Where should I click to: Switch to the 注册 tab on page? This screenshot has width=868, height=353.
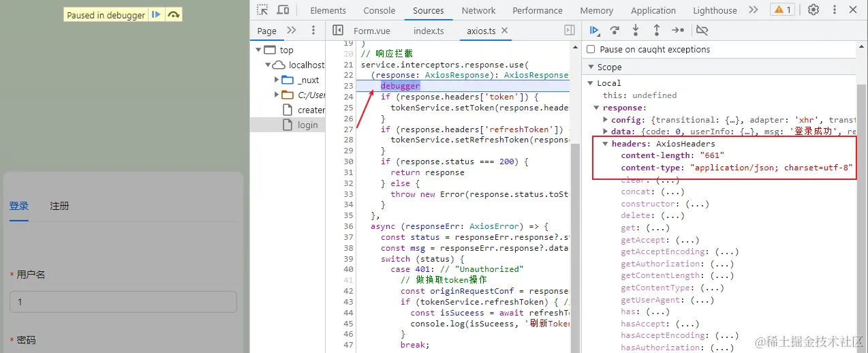point(59,206)
